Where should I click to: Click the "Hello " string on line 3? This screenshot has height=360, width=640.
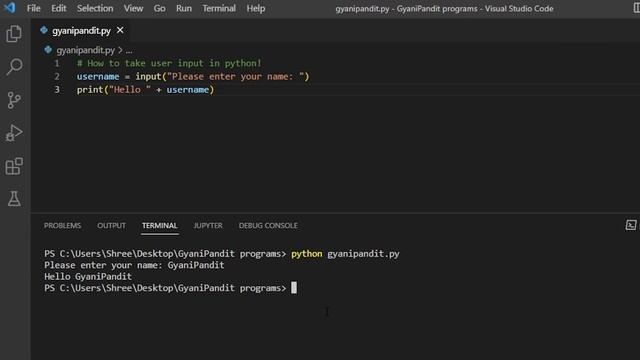tap(130, 89)
